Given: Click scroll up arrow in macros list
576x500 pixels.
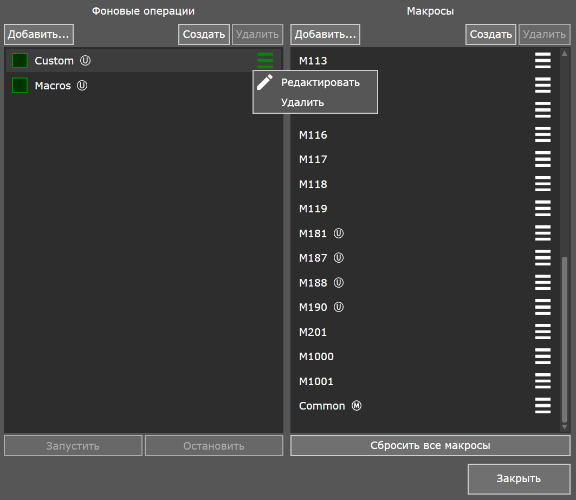Looking at the screenshot, I should [x=565, y=54].
